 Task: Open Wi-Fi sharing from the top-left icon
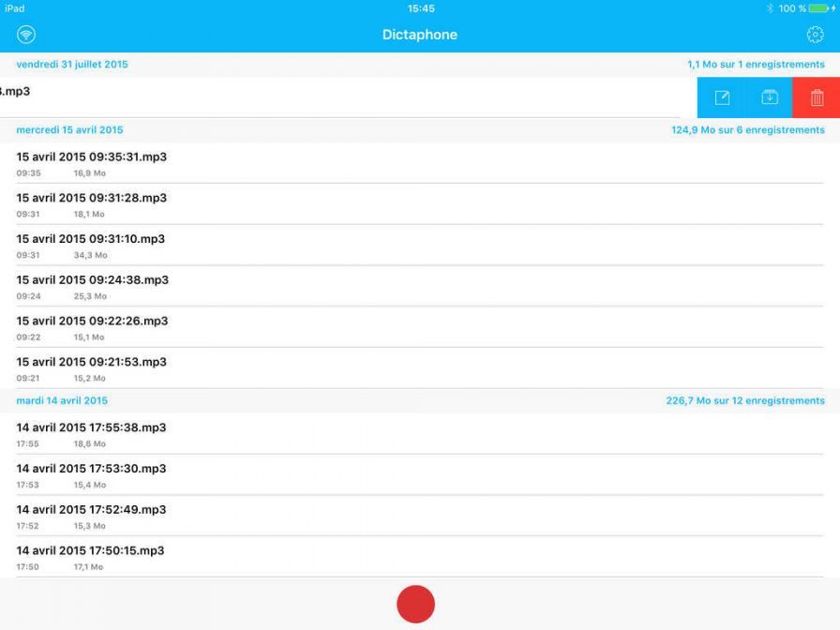(26, 35)
